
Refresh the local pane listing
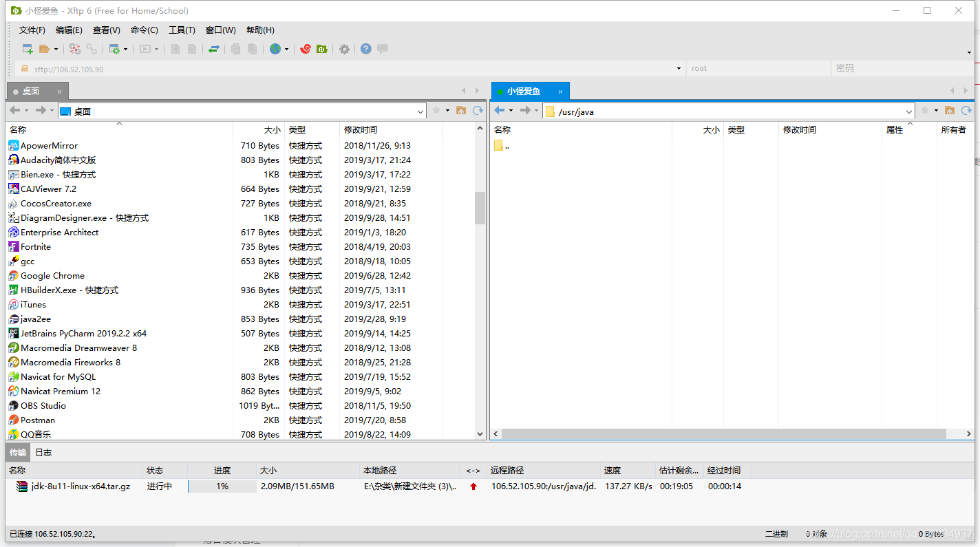click(x=478, y=110)
